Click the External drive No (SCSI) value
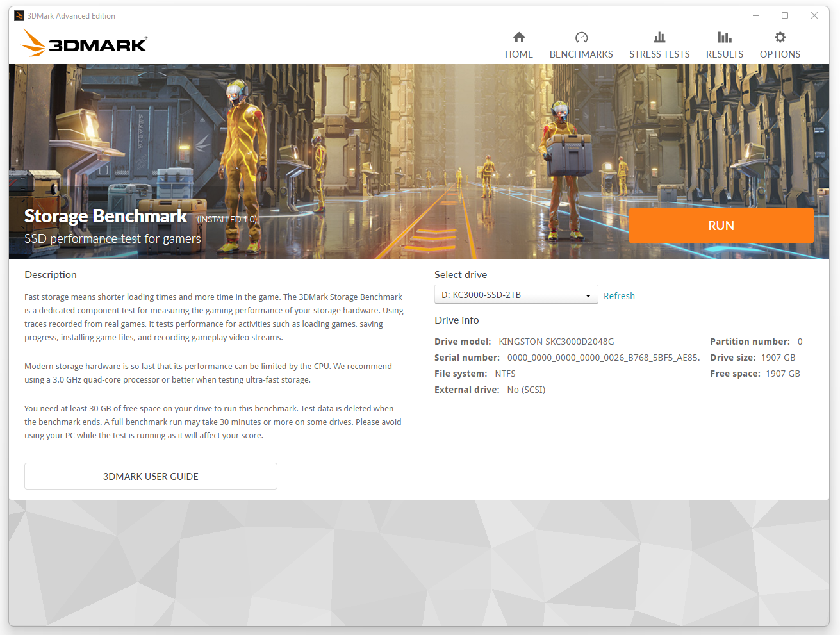Image resolution: width=840 pixels, height=635 pixels. [526, 390]
